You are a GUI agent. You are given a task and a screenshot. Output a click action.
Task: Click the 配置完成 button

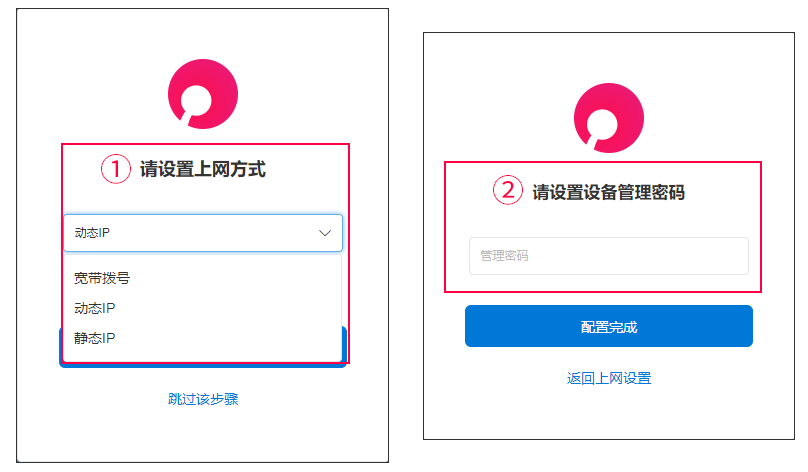point(609,326)
